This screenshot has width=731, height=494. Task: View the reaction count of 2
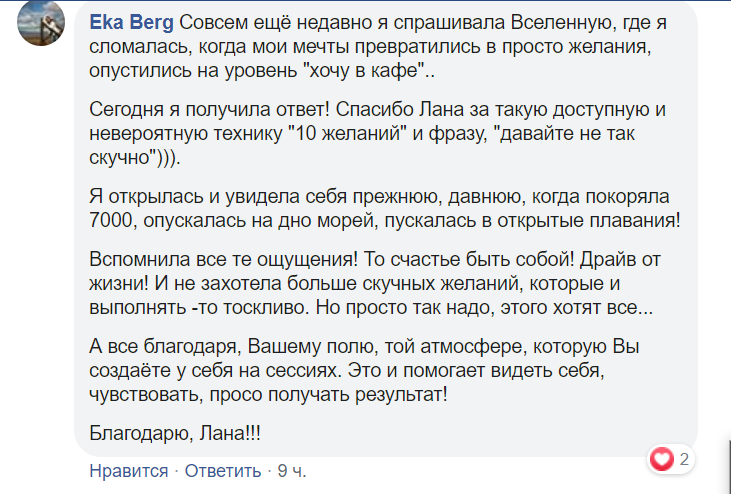pyautogui.click(x=684, y=459)
